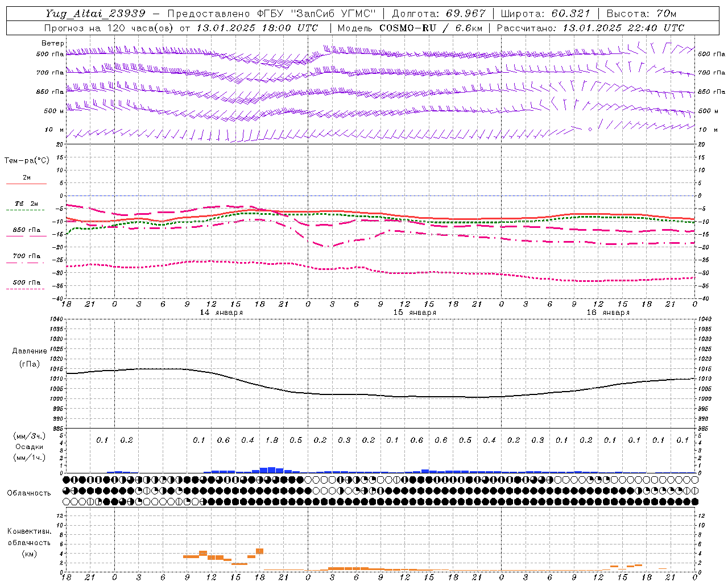728x582 pixels.
Task: Click the tallest orange convective cloud bar
Action: pyautogui.click(x=260, y=551)
